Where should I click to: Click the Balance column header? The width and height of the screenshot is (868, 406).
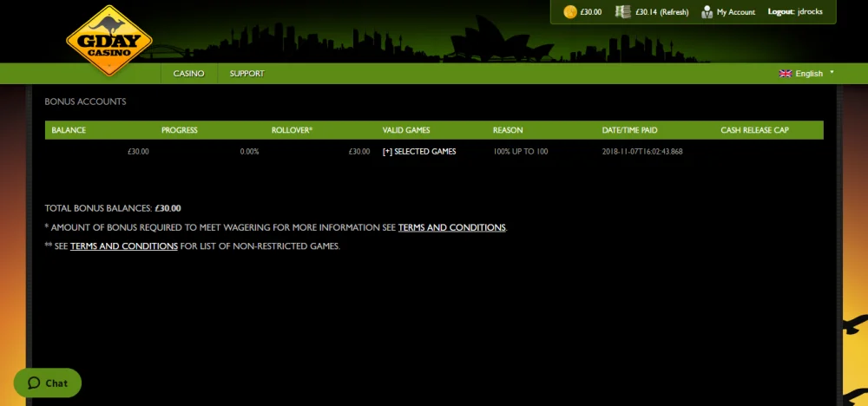[69, 130]
